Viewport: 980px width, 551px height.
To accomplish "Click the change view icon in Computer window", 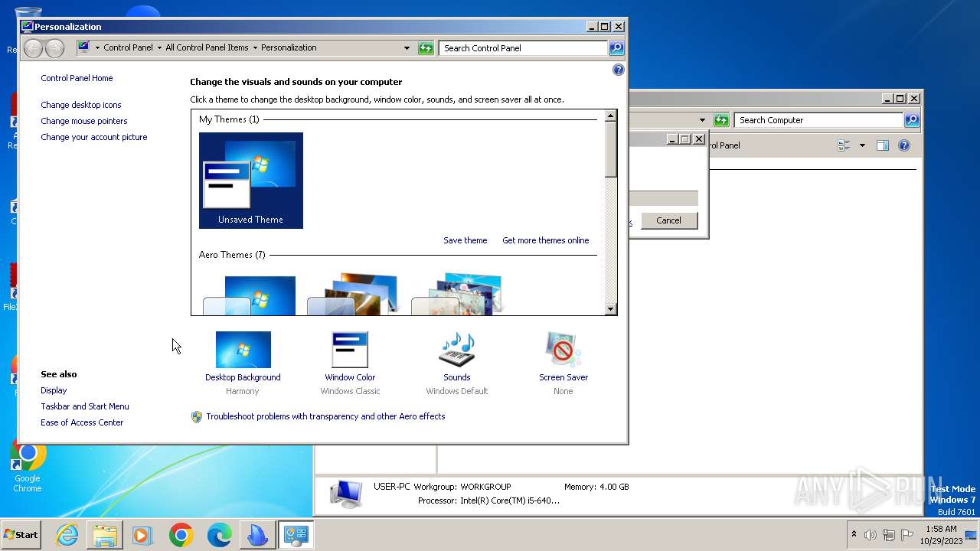I will tap(844, 145).
